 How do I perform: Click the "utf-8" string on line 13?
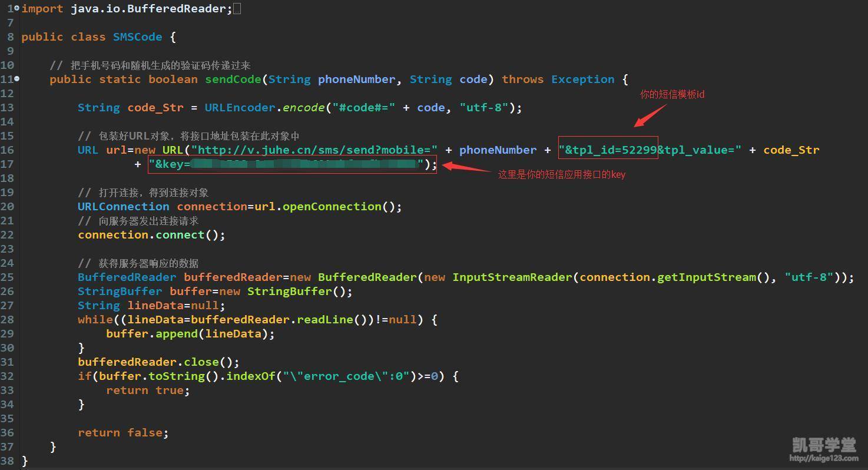pos(484,108)
